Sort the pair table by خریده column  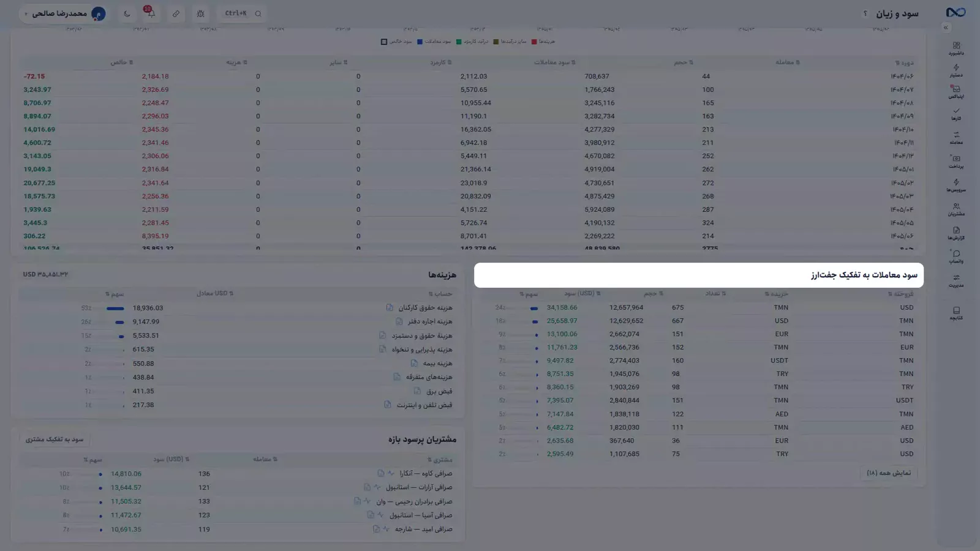(777, 294)
